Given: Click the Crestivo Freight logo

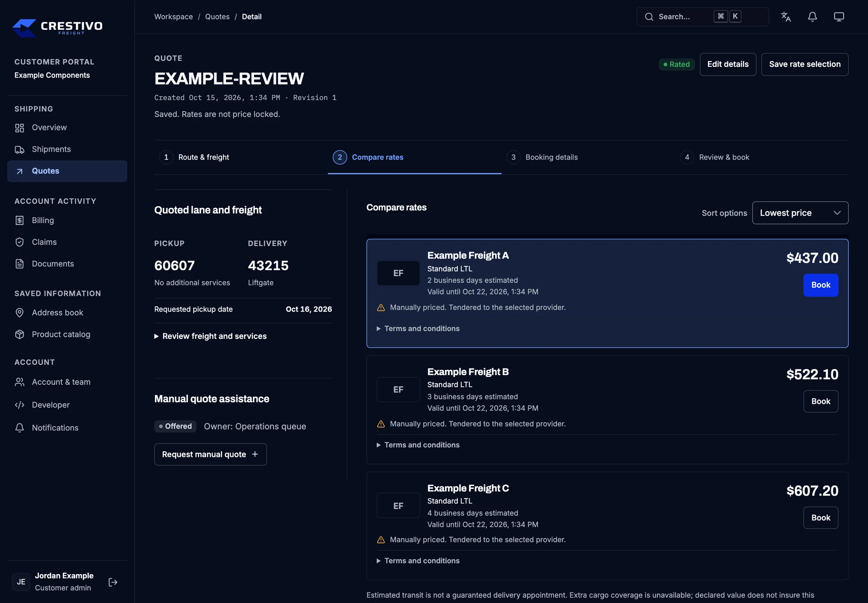Looking at the screenshot, I should 57,28.
